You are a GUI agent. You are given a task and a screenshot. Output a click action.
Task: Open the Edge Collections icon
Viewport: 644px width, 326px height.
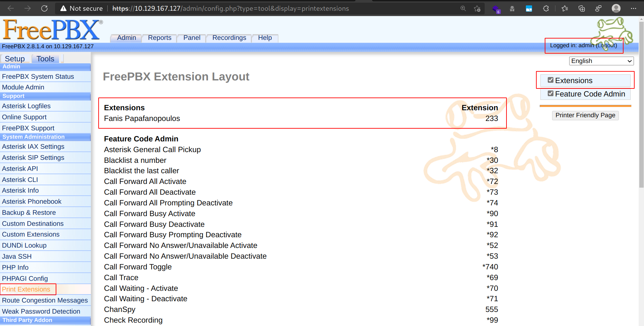click(x=582, y=9)
